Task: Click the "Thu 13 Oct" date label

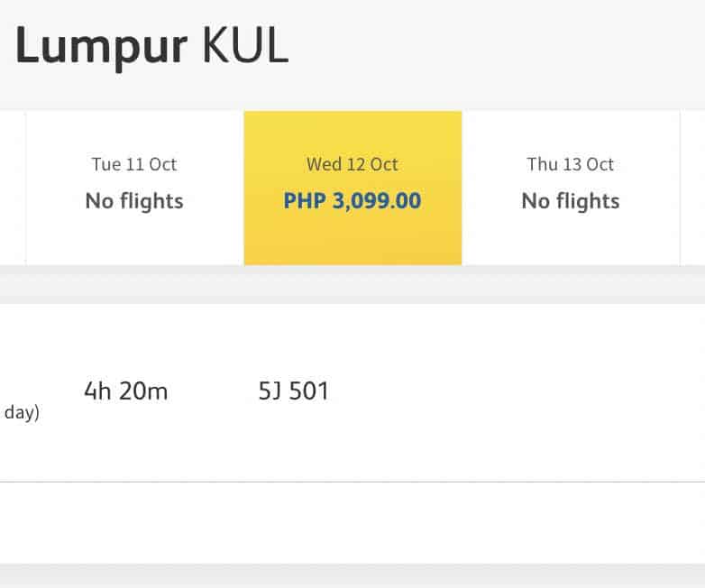Action: (571, 164)
